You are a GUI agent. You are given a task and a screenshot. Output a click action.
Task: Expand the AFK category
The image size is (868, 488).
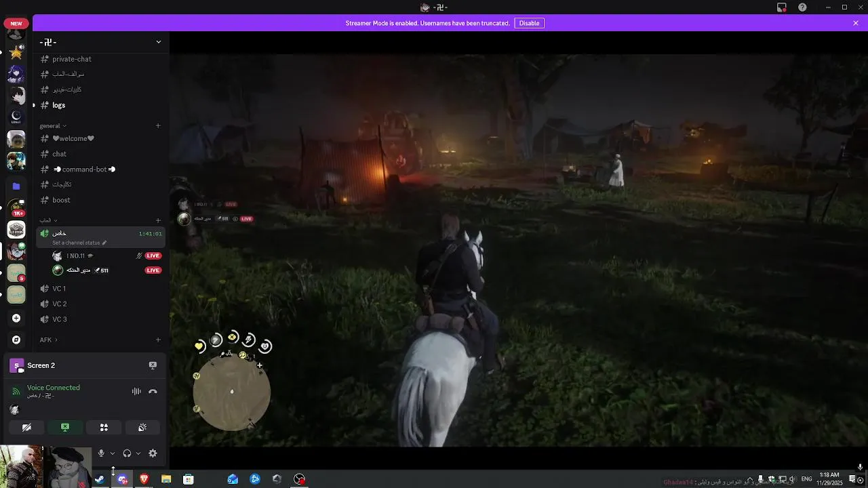pos(48,340)
